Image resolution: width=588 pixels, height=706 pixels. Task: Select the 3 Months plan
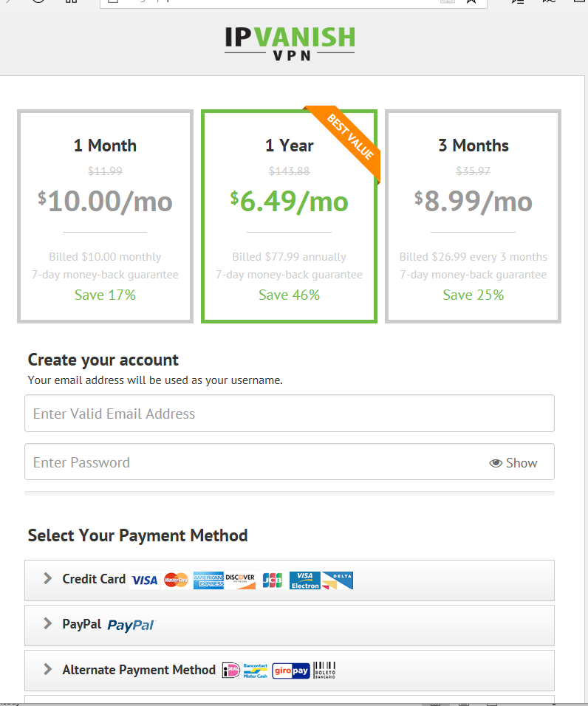point(474,216)
